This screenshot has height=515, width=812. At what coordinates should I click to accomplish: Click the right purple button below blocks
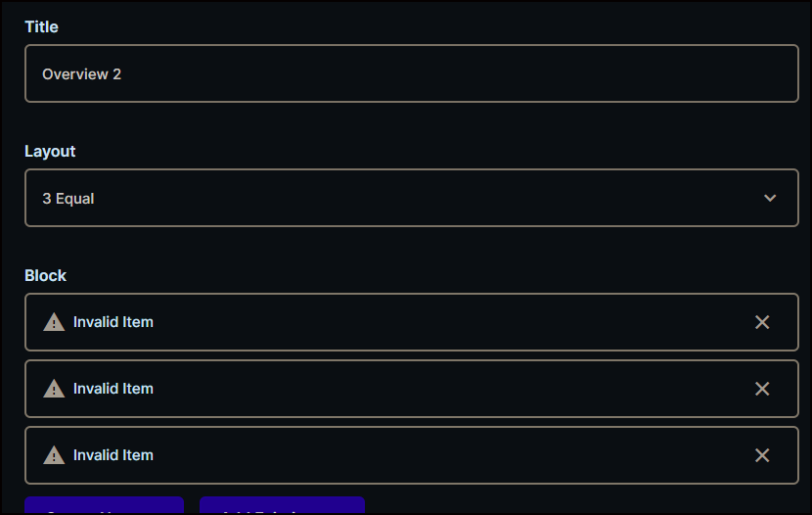click(x=282, y=505)
